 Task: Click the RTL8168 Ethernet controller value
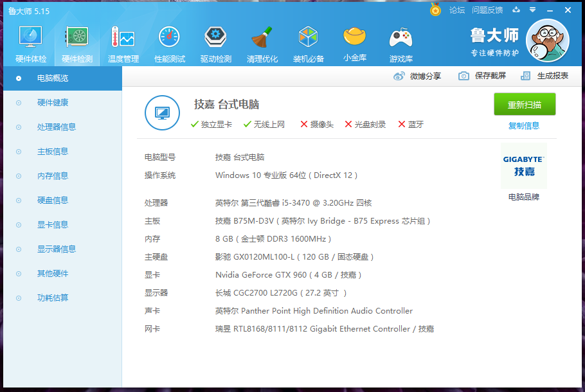click(x=325, y=329)
